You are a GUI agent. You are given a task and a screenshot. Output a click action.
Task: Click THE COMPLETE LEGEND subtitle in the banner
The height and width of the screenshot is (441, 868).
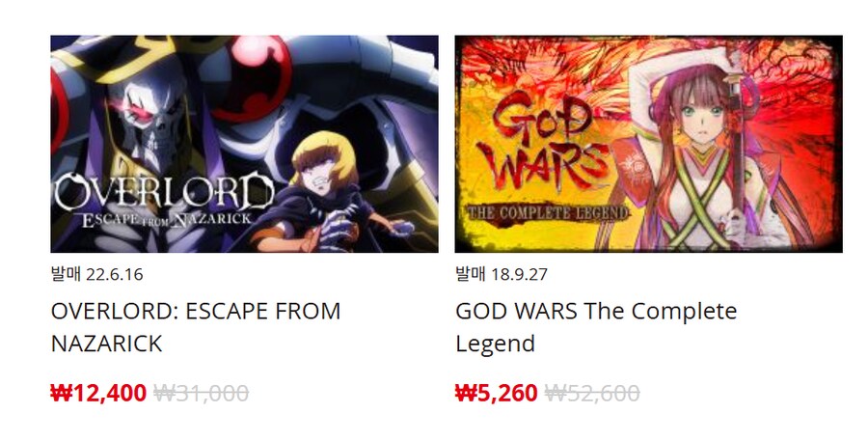point(548,213)
